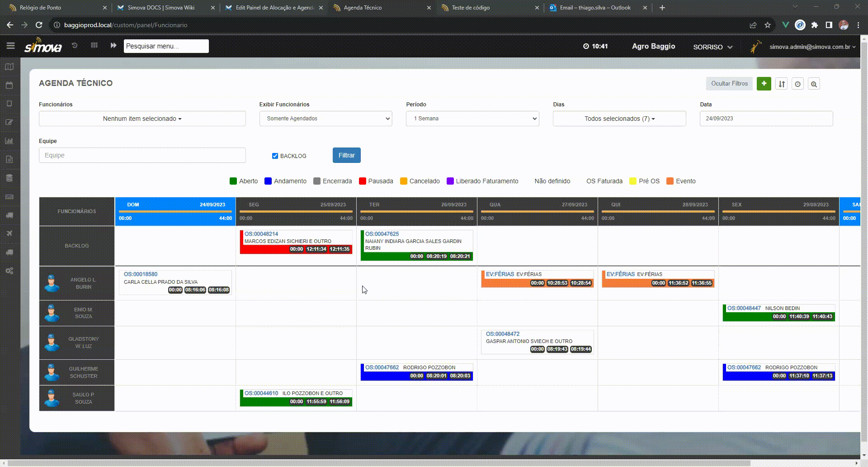Open the apps grid icon in the header

click(x=94, y=45)
